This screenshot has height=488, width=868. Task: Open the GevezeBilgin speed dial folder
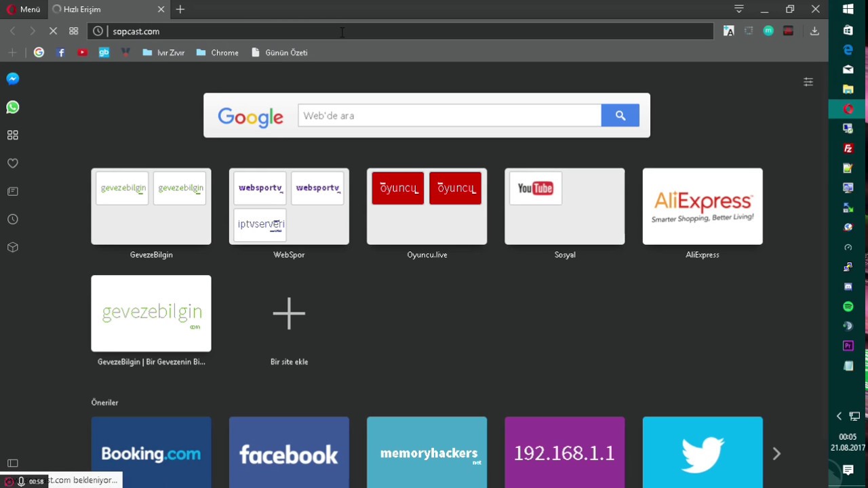click(x=151, y=206)
